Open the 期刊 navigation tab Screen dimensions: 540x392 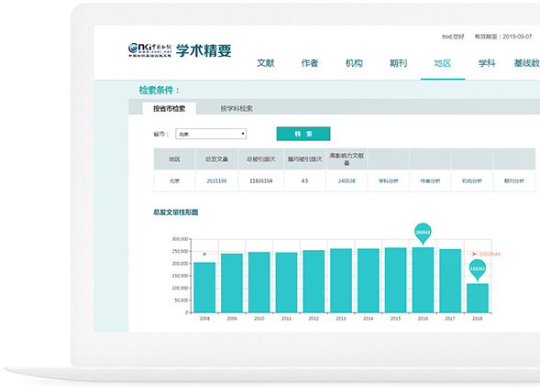coord(398,63)
